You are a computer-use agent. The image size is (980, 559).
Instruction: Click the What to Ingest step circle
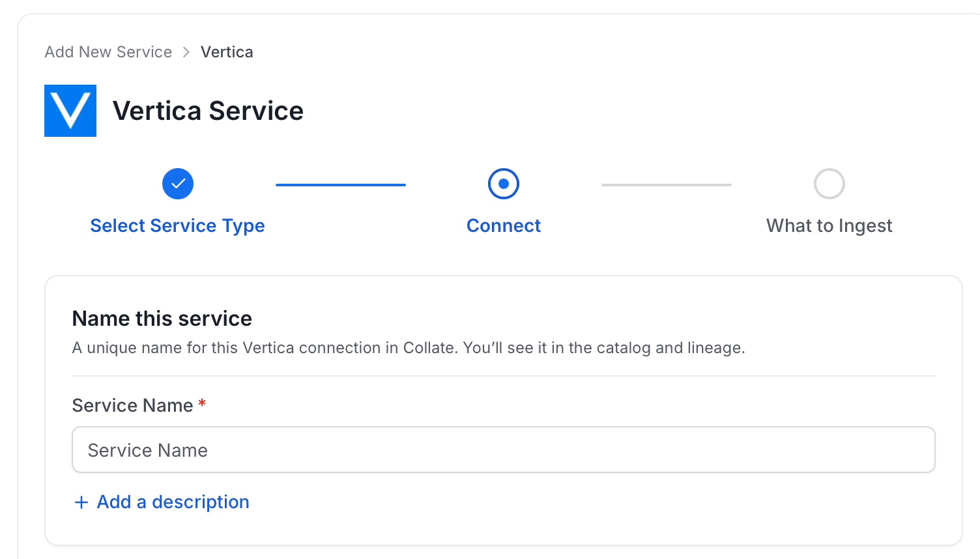829,184
